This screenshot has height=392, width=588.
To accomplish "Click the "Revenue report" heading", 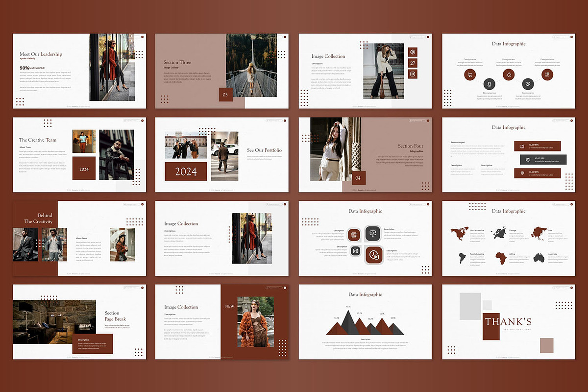I will click(x=458, y=142).
